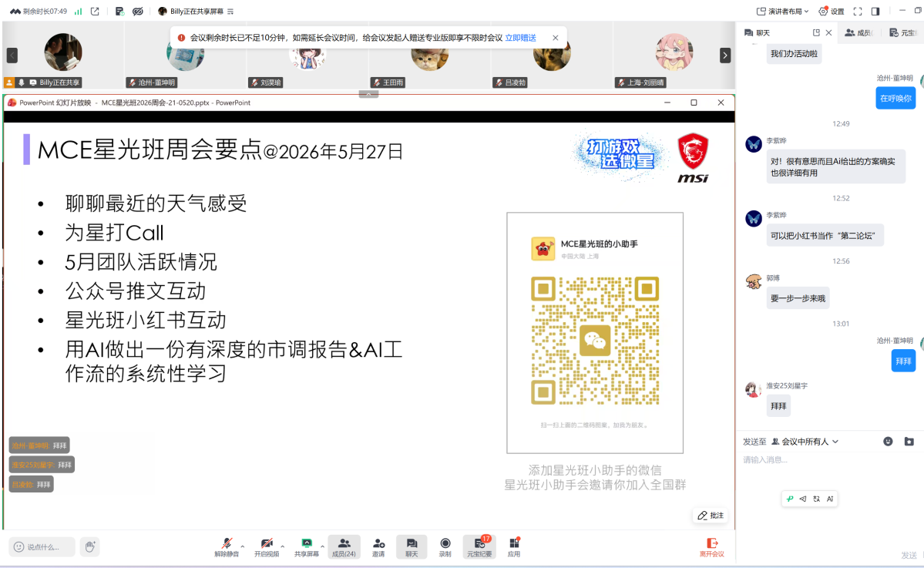Image resolution: width=924 pixels, height=568 pixels.
Task: Click the 王田雨 participant tile
Action: coord(429,55)
